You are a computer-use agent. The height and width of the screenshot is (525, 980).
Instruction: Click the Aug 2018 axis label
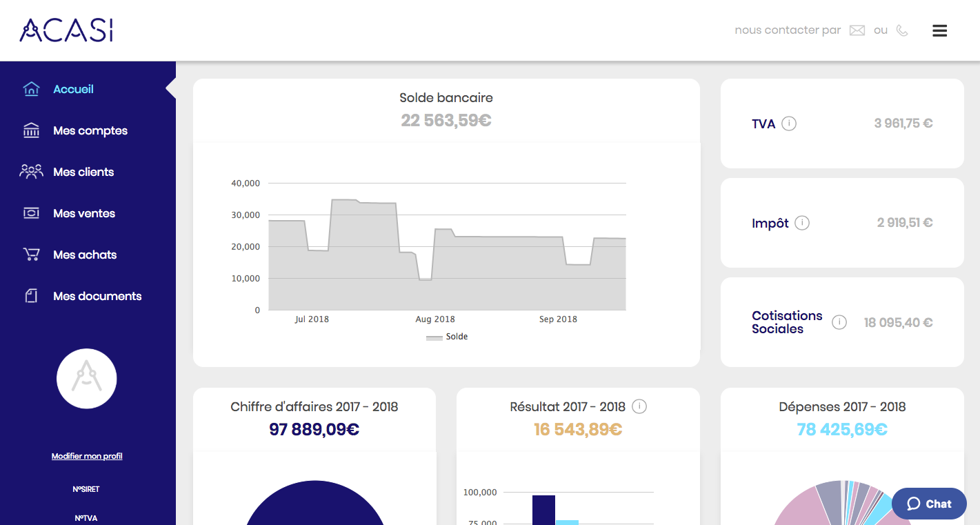[x=435, y=319]
